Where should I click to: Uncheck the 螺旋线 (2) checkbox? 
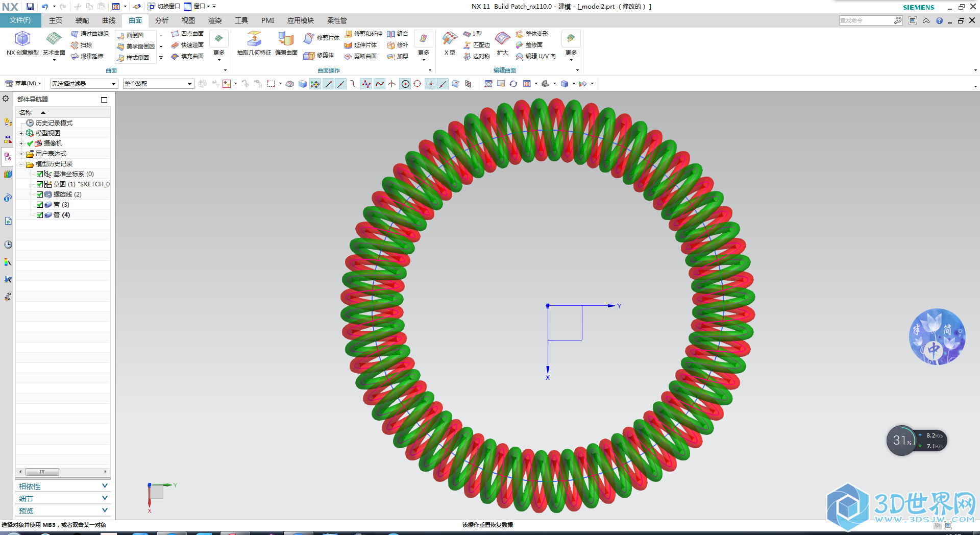pyautogui.click(x=40, y=194)
